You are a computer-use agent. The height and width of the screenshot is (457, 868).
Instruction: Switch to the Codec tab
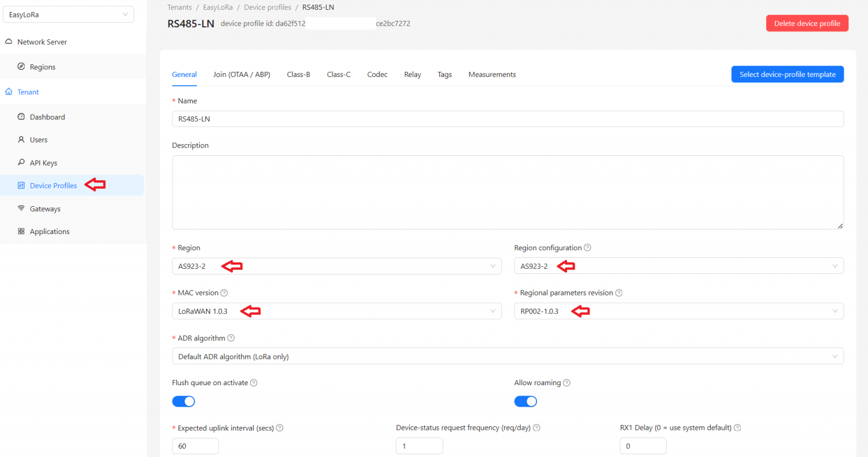point(377,74)
